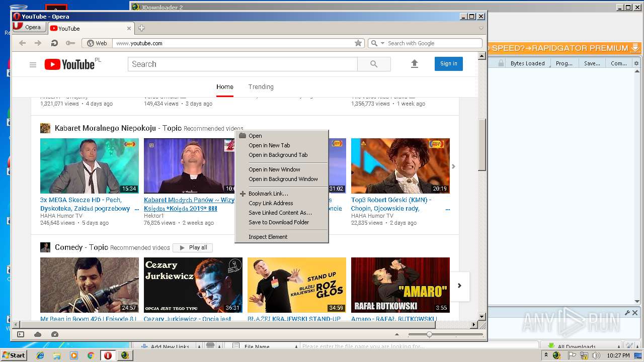Choose Open in New Window

pyautogui.click(x=282, y=169)
